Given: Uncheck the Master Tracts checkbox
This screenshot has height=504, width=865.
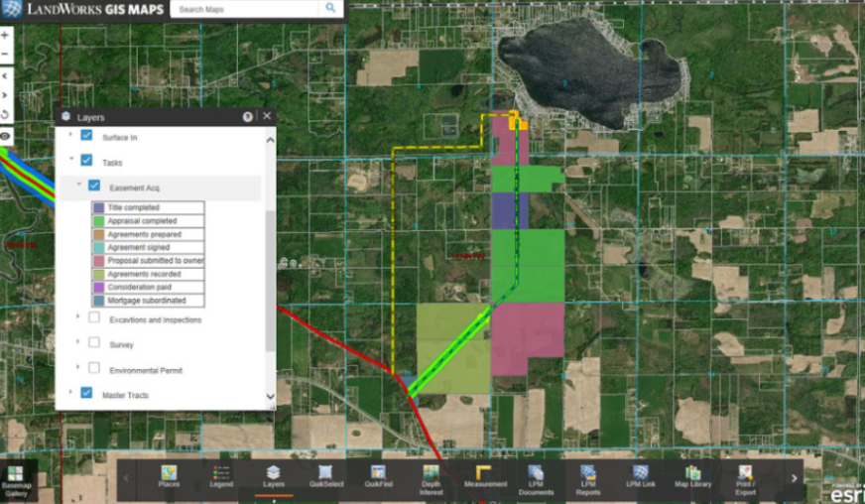Looking at the screenshot, I should point(86,393).
